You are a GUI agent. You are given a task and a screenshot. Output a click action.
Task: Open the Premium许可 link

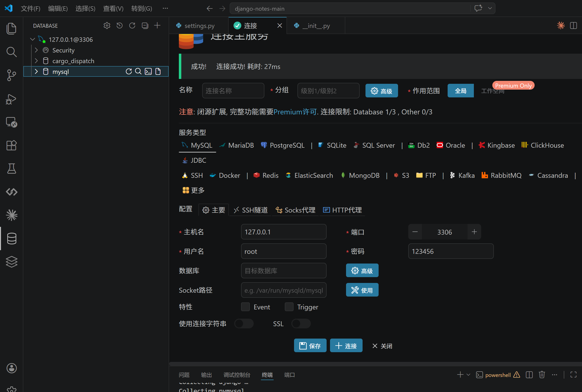[295, 112]
